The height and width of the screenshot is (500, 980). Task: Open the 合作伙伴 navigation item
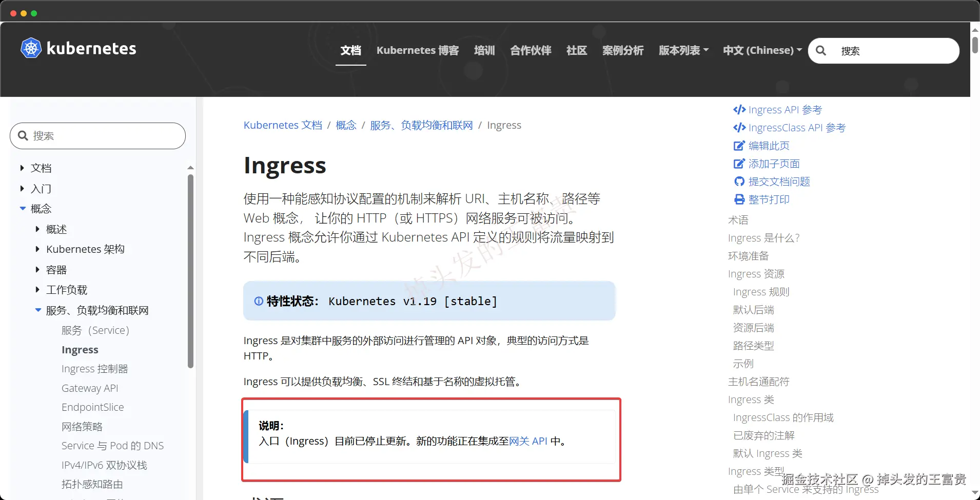pyautogui.click(x=531, y=50)
